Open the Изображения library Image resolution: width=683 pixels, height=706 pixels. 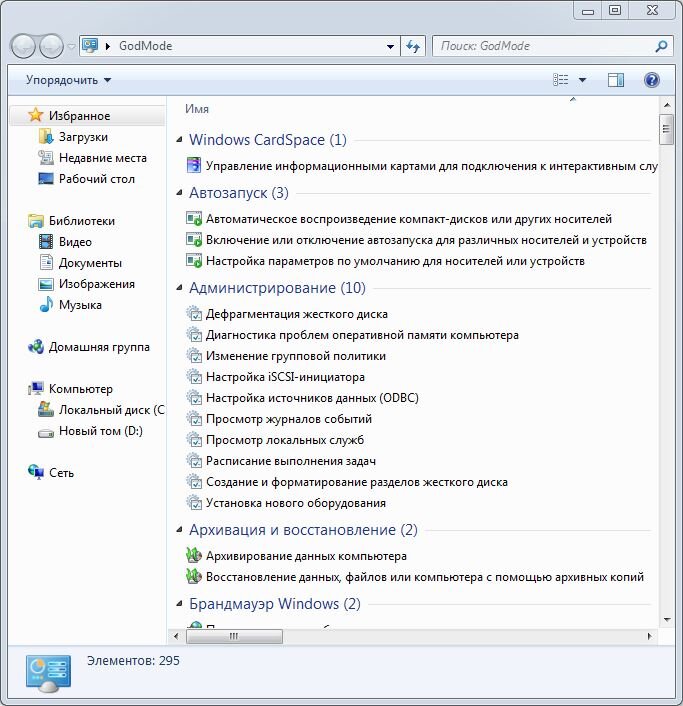coord(97,284)
